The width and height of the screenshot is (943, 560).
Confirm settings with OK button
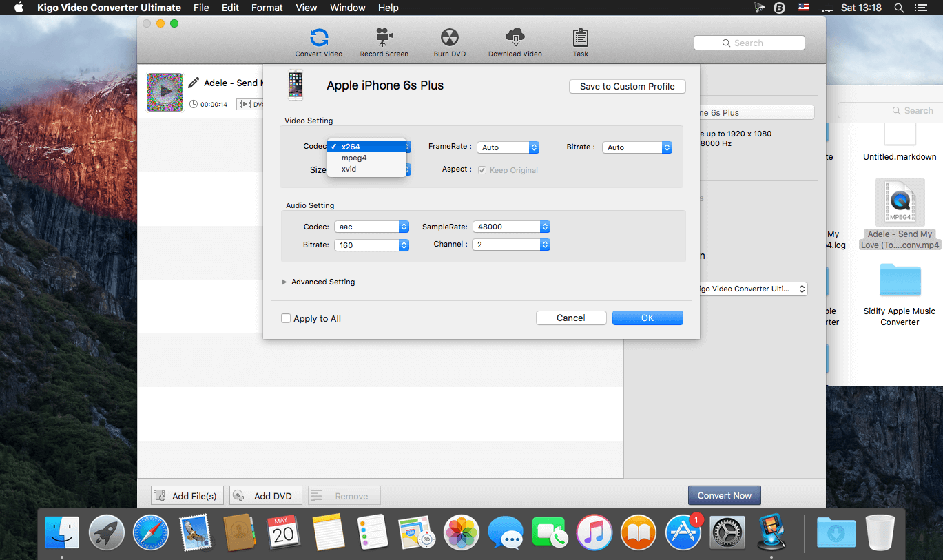click(647, 318)
